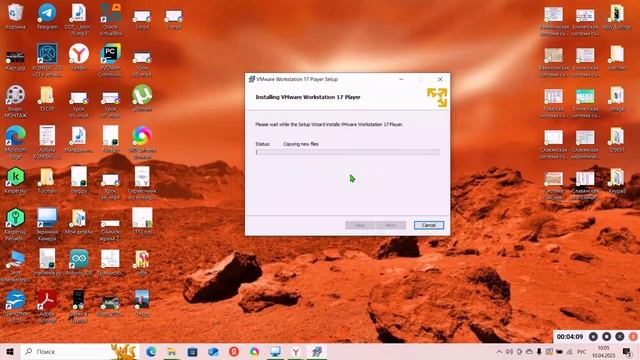Switch input language РУС
640x360 pixels.
coord(582,352)
